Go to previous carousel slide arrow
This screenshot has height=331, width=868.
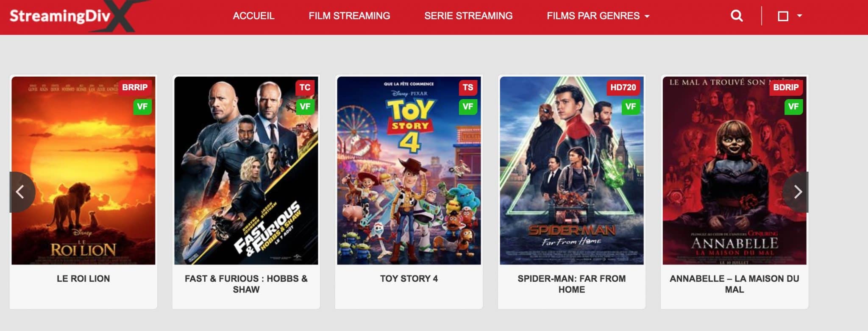point(20,192)
